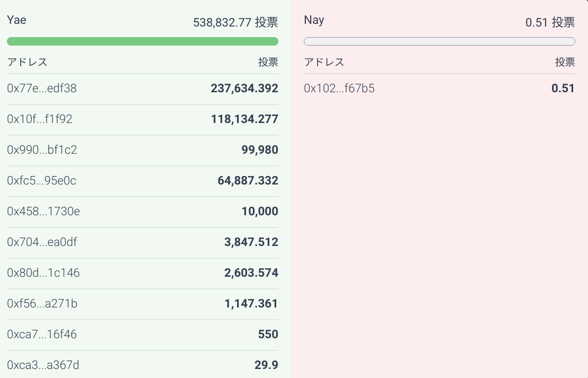Image resolution: width=588 pixels, height=378 pixels.
Task: Open Nay voter address 0x102...f67b5
Action: (x=339, y=88)
